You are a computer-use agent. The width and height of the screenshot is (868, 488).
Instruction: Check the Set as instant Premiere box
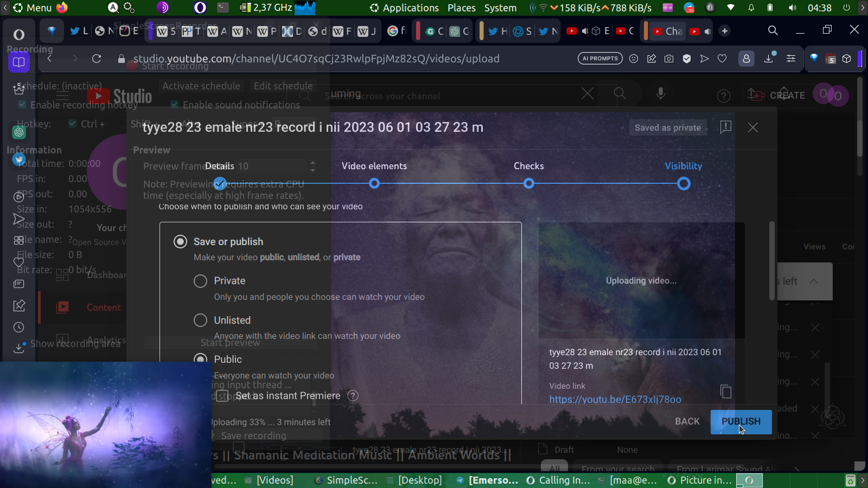click(x=222, y=396)
